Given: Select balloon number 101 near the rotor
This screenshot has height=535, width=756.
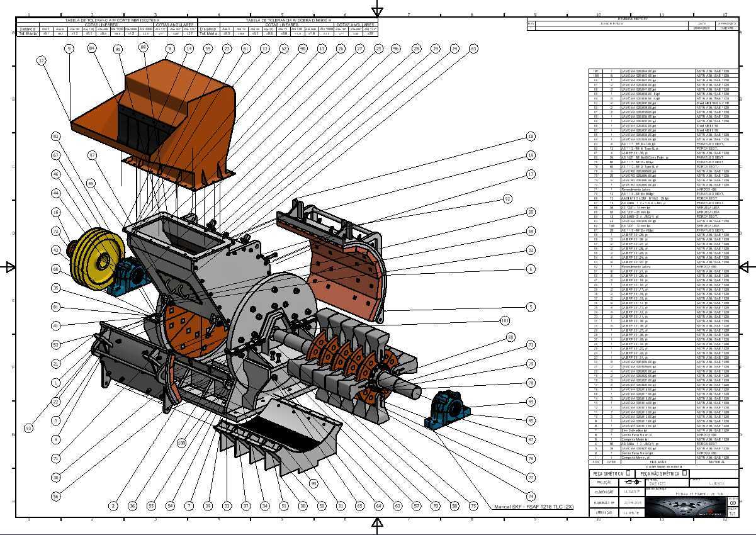Looking at the screenshot, I should [x=505, y=320].
